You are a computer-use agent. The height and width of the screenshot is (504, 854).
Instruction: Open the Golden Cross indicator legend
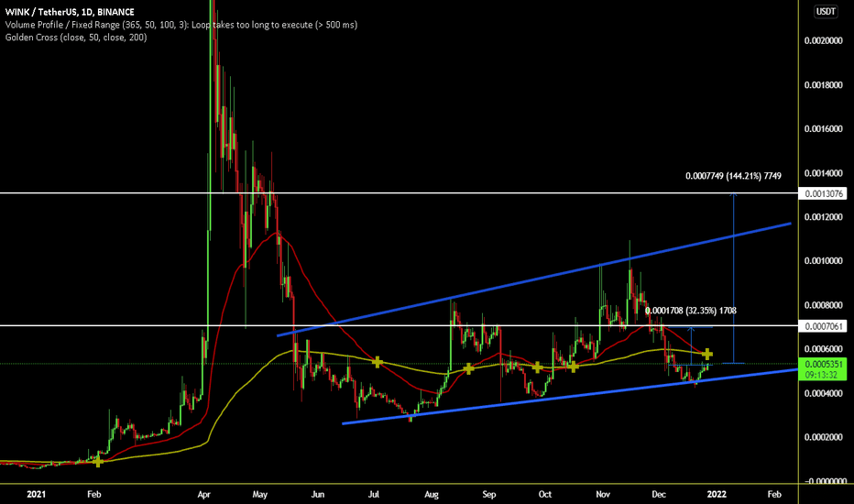tap(76, 37)
